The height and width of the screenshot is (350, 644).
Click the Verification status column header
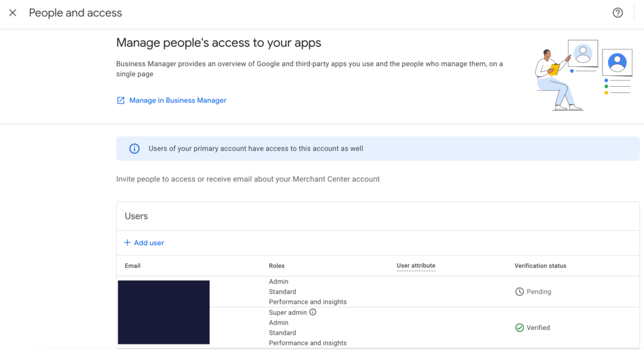(x=540, y=266)
